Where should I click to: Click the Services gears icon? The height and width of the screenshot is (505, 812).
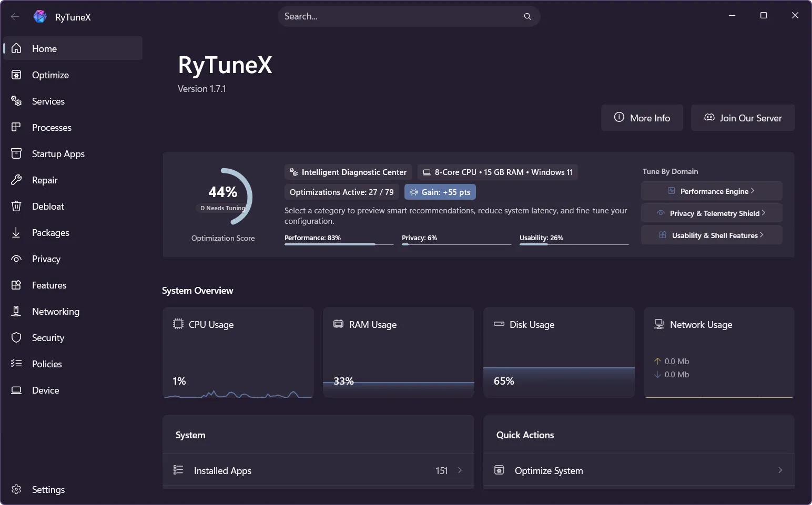point(16,101)
